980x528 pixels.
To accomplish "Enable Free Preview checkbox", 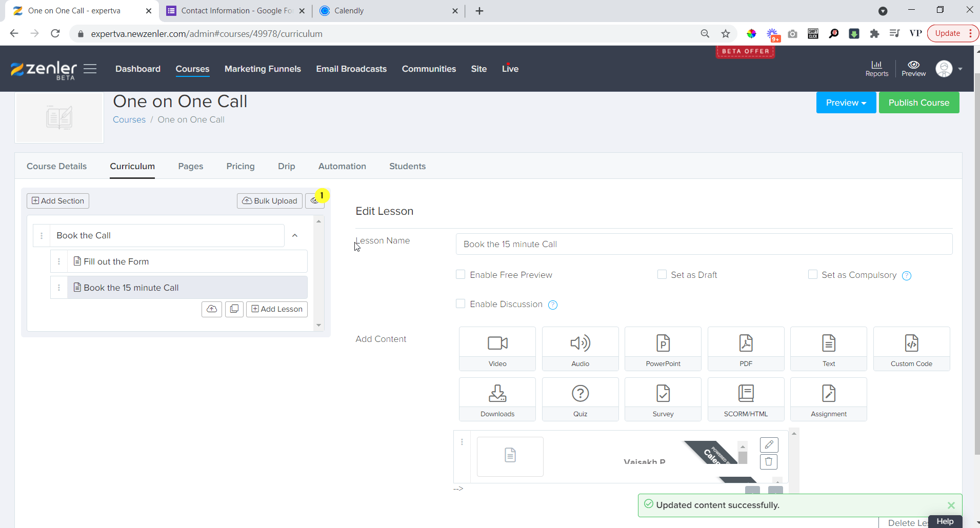I will pyautogui.click(x=461, y=275).
